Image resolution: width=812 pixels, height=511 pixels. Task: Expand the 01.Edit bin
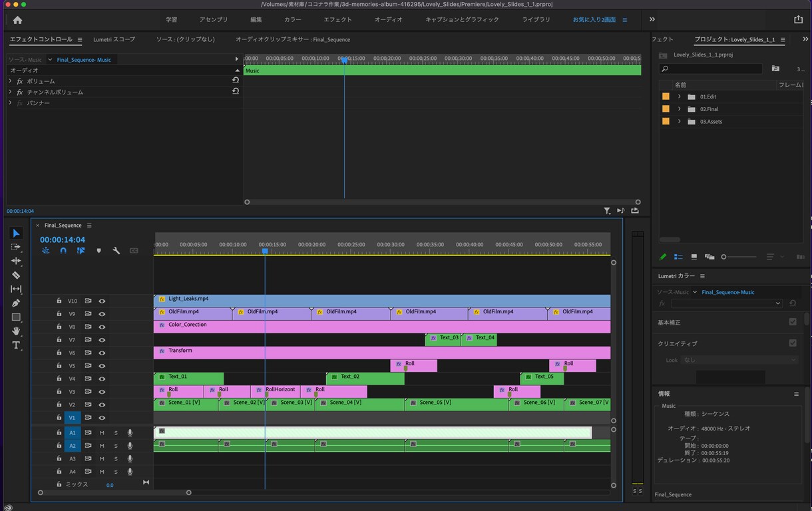[x=679, y=96]
